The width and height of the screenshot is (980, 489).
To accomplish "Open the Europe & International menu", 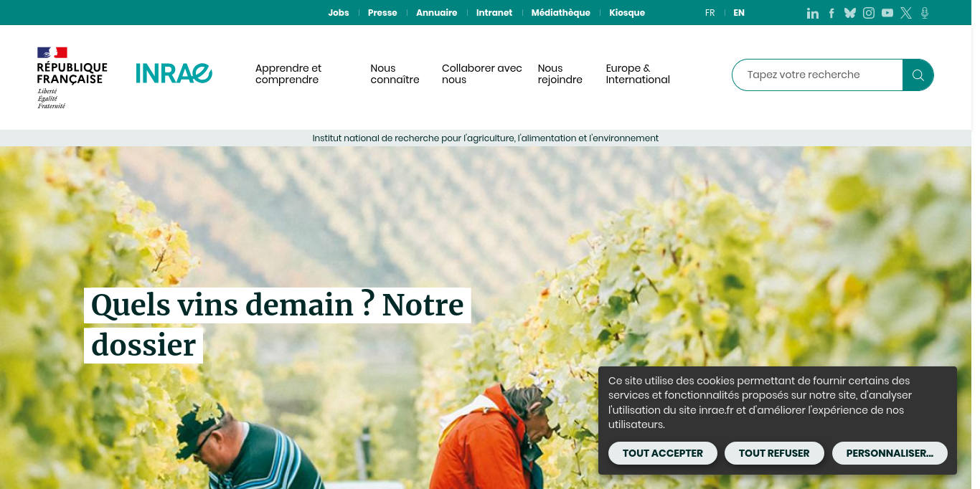I will [638, 74].
